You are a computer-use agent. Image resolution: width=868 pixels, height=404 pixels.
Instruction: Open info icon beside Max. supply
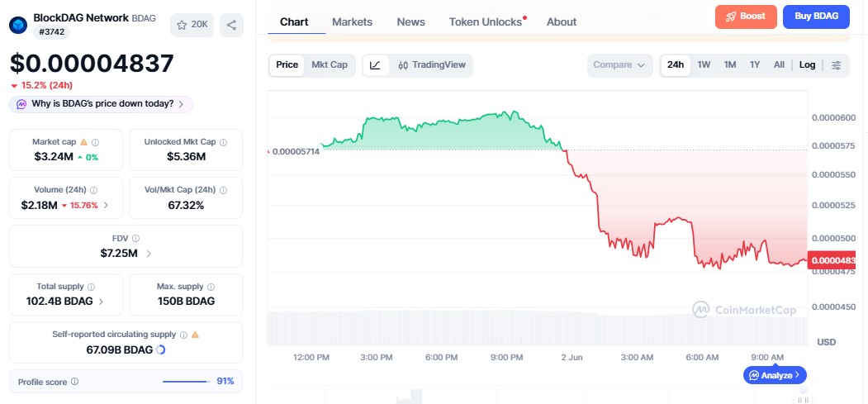211,287
